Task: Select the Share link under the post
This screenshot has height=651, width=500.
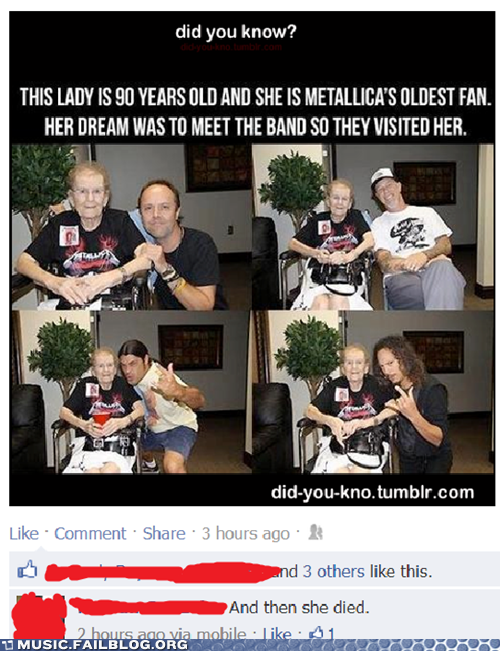Action: click(164, 534)
